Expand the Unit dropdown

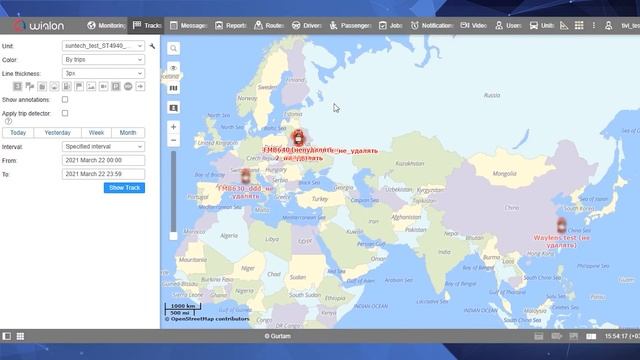(103, 46)
